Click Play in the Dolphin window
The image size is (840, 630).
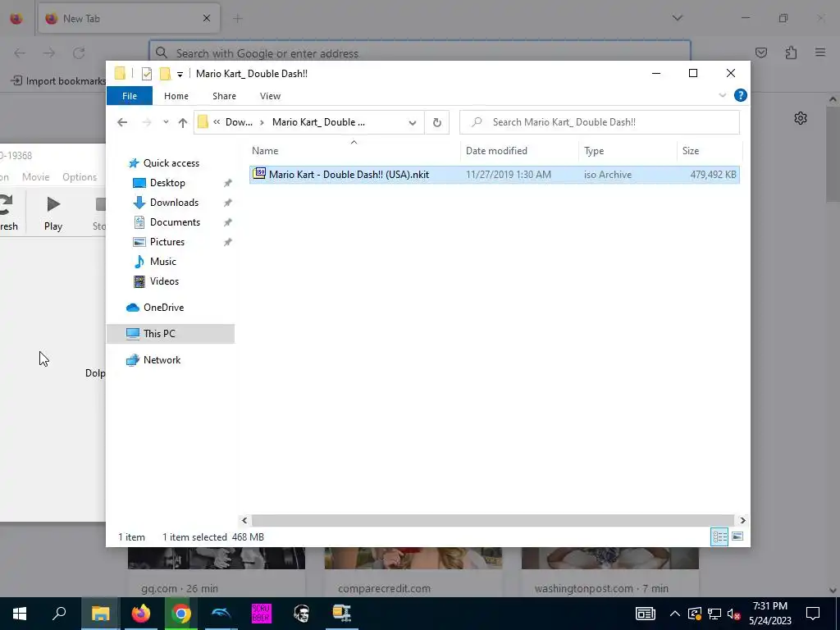tap(53, 213)
